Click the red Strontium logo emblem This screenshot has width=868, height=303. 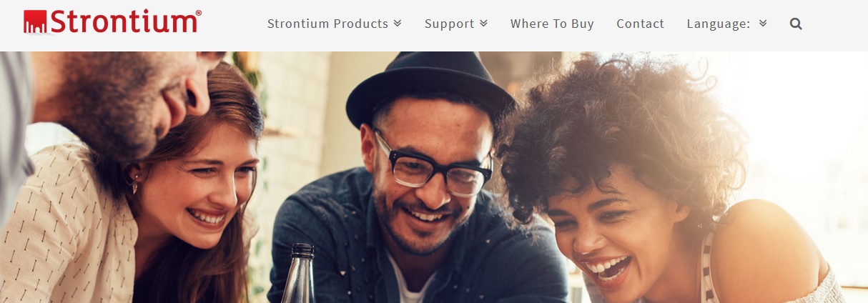36,22
